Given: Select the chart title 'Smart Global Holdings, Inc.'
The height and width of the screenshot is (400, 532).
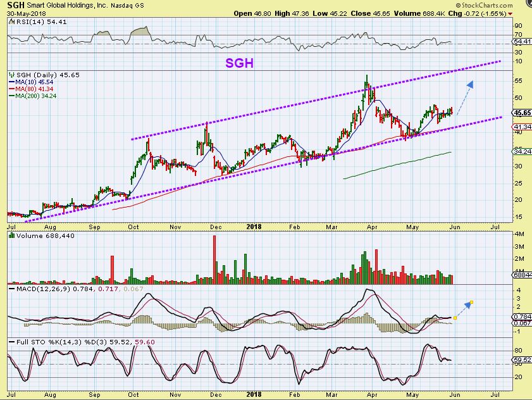Looking at the screenshot, I should (66, 6).
